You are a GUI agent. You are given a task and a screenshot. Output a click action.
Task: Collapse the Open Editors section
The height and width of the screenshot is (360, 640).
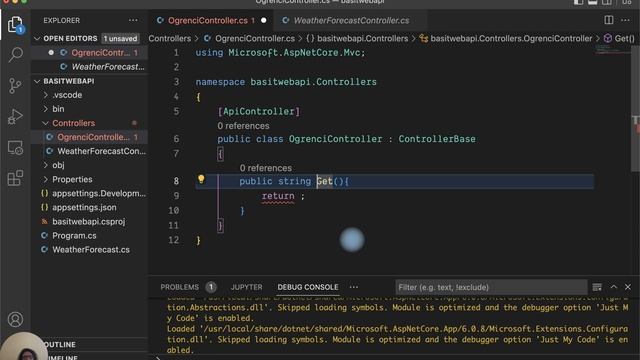[38, 39]
